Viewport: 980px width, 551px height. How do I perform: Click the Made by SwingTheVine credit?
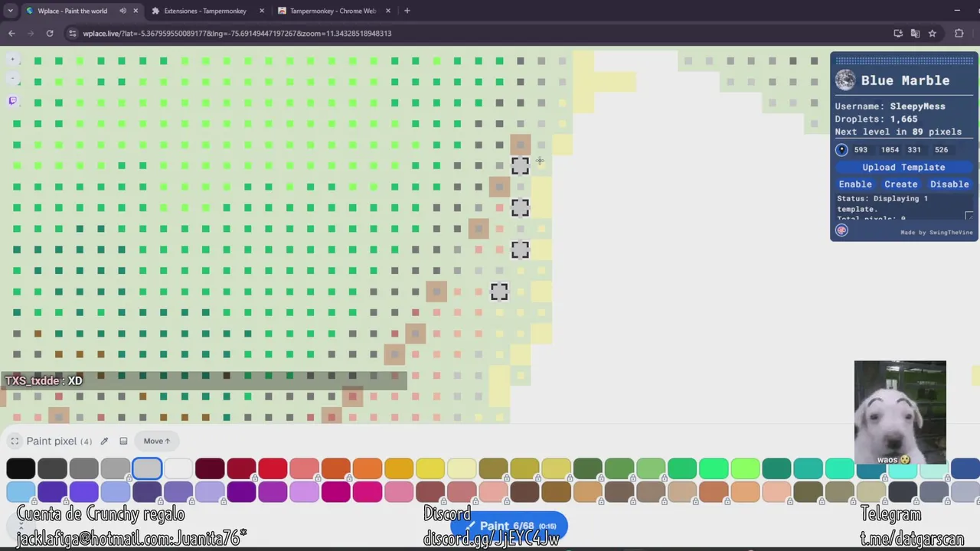936,233
